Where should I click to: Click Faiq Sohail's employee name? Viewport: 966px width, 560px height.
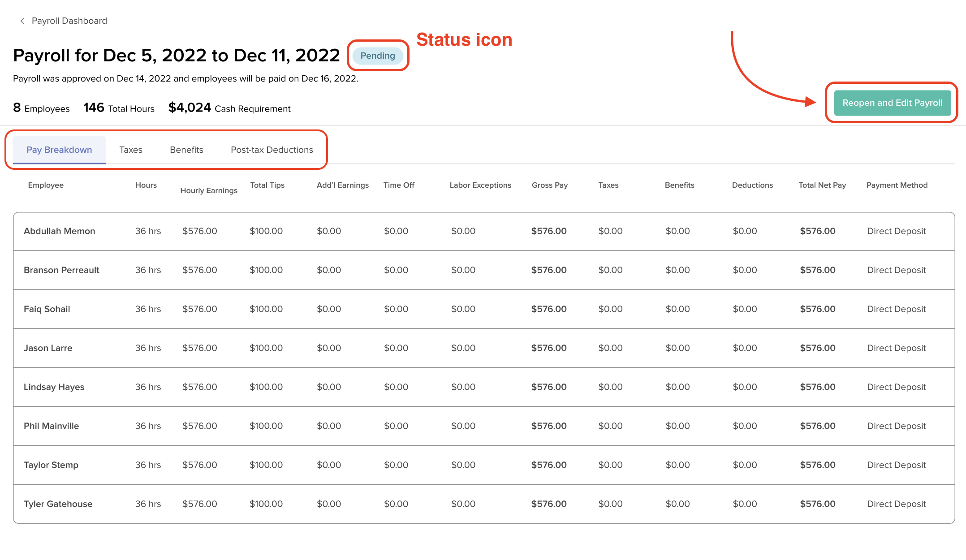(x=47, y=309)
